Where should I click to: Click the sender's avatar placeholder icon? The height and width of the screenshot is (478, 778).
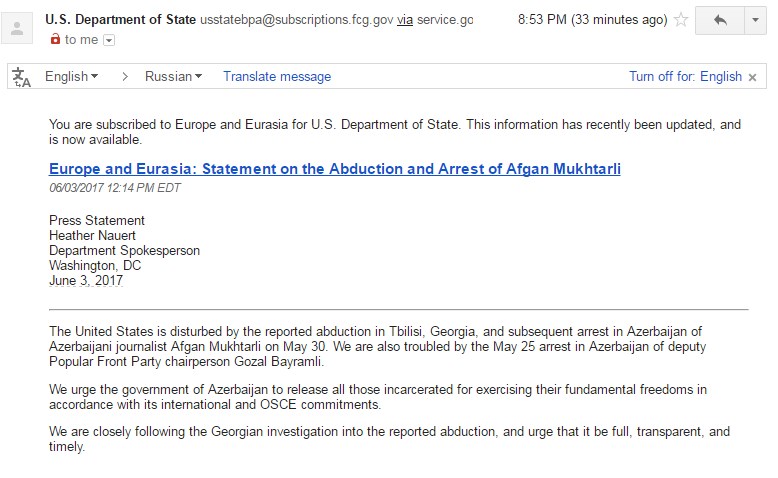tap(17, 28)
